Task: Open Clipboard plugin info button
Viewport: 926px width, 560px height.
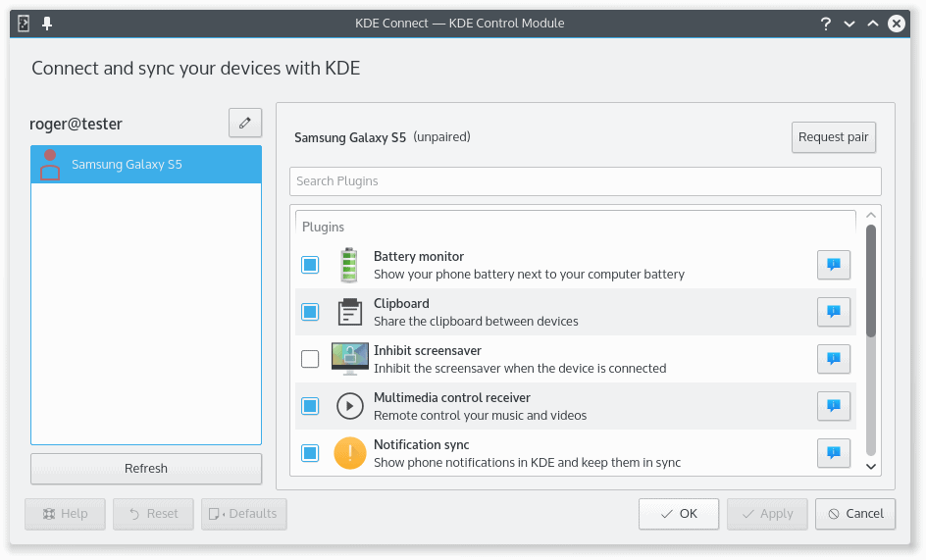Action: point(834,312)
